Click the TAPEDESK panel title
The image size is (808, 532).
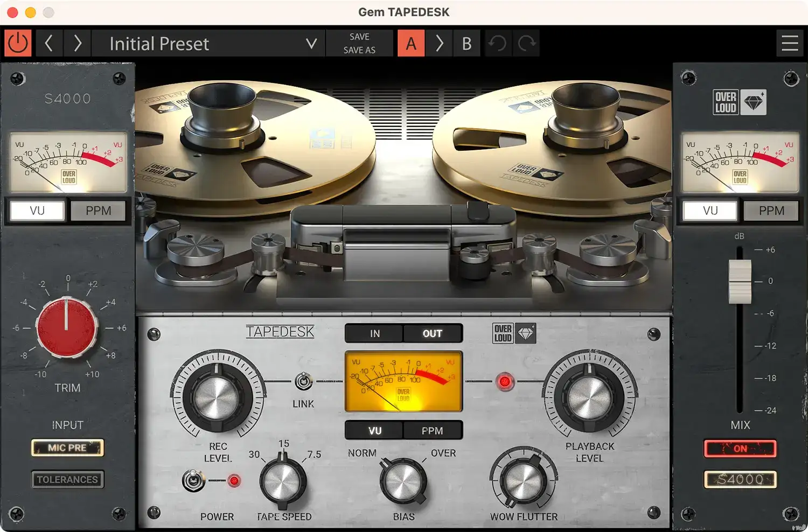click(280, 332)
